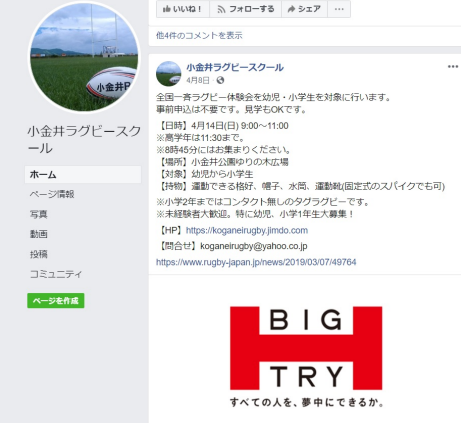Open the koganeirugby.jimdo.com link
Image resolution: width=461 pixels, height=423 pixels.
[x=247, y=230]
